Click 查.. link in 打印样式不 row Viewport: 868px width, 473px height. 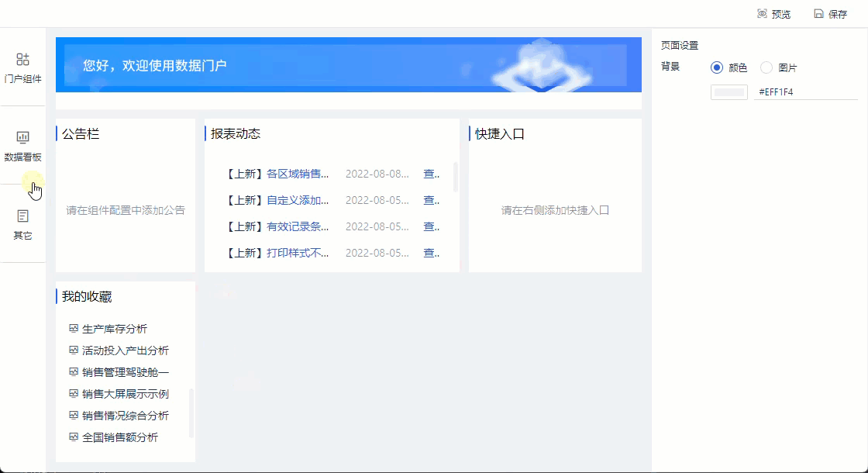click(x=431, y=253)
